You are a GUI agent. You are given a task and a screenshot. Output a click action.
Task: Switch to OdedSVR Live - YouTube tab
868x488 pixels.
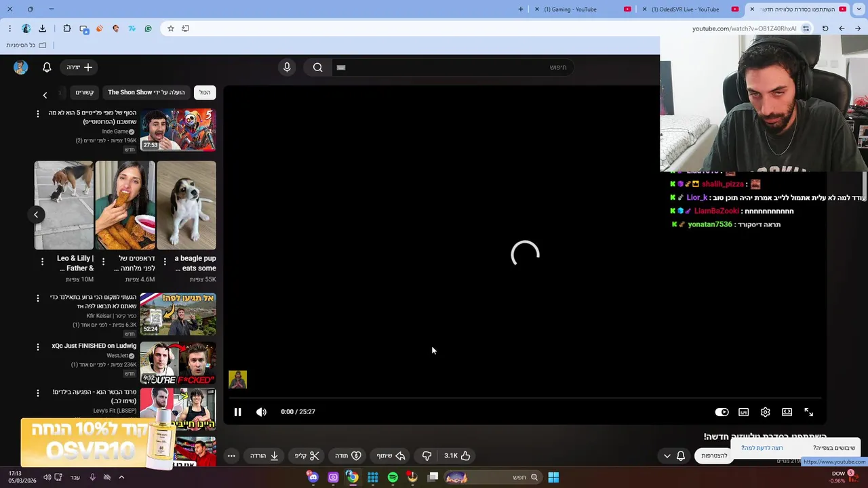pos(690,9)
